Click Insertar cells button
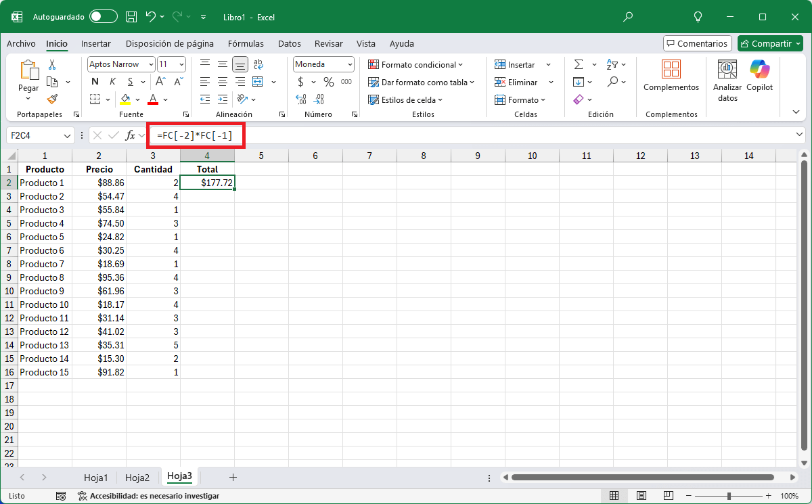This screenshot has width=812, height=504. 515,64
